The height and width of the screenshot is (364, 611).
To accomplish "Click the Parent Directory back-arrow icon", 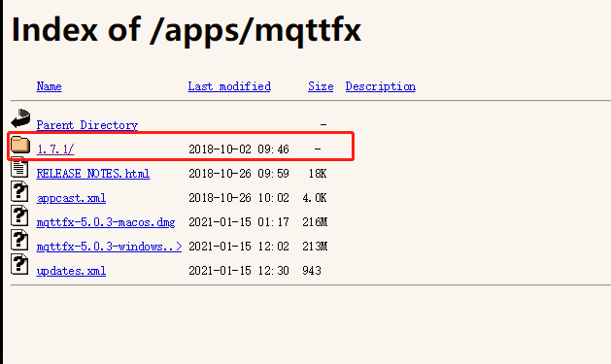I will 20,118.
